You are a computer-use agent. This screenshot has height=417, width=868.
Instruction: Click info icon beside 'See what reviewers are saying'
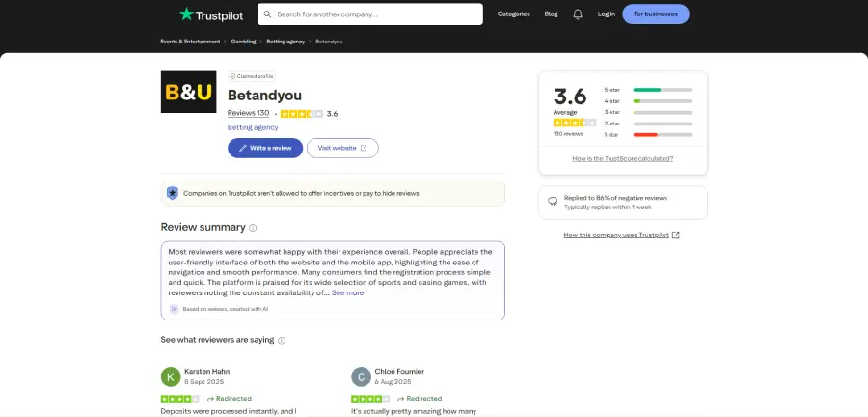pyautogui.click(x=282, y=340)
